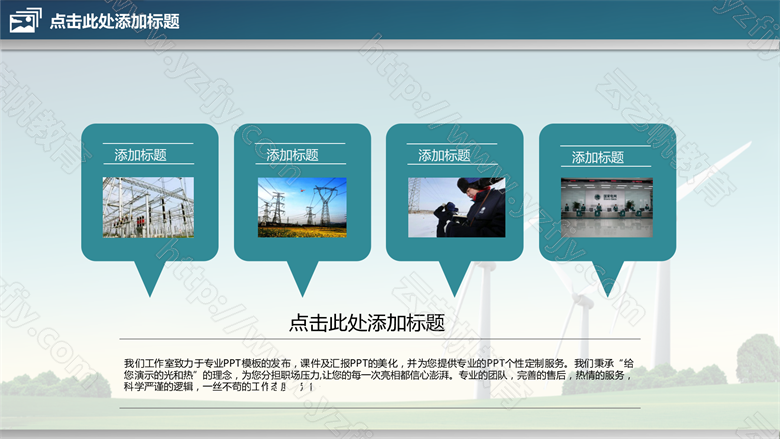Image resolution: width=780 pixels, height=439 pixels.
Task: Select the service hall photo thumbnail
Action: pos(607,207)
